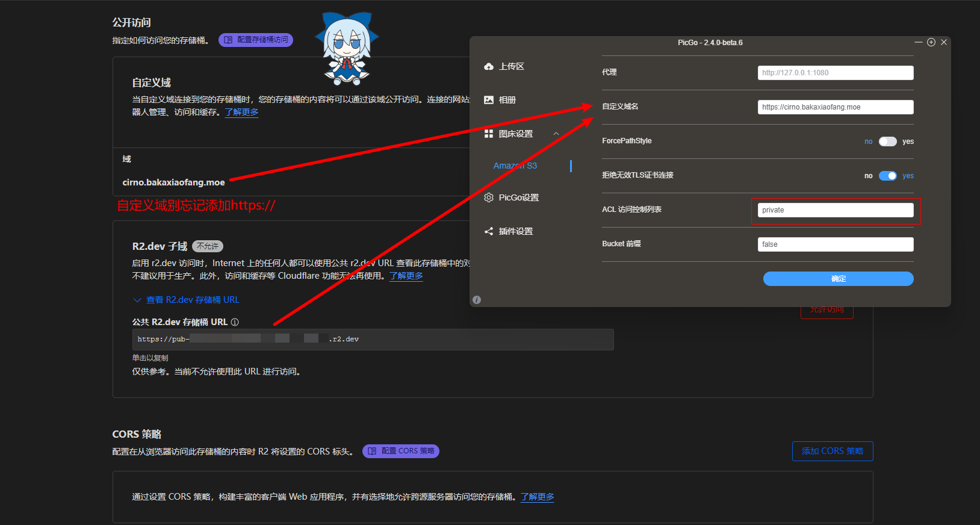Screen dimensions: 980x525
Task: Click the 确定 confirm button
Action: tap(838, 279)
